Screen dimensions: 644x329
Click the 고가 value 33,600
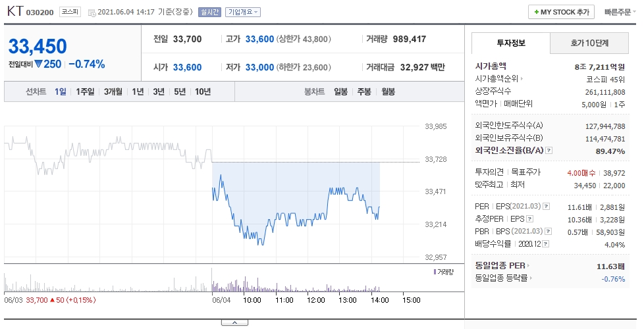coord(259,39)
